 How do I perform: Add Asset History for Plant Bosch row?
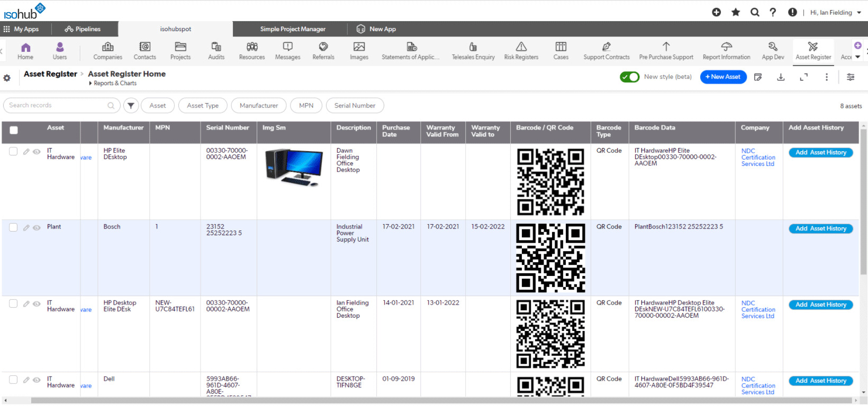pos(821,228)
